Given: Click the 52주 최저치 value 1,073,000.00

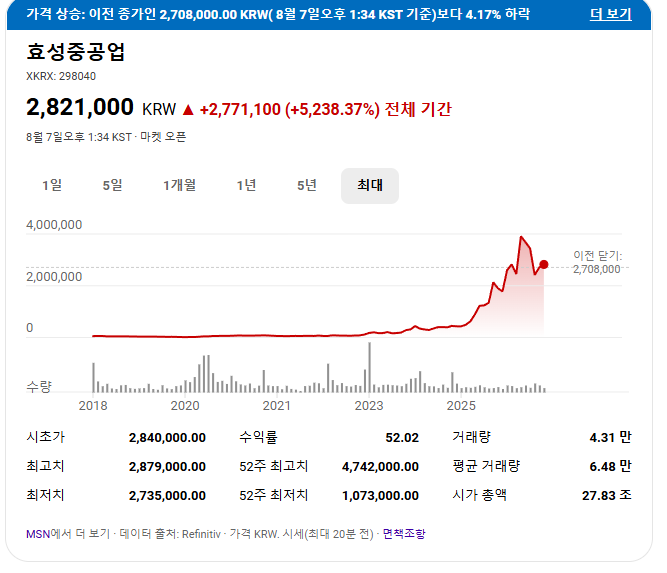Looking at the screenshot, I should coord(380,496).
